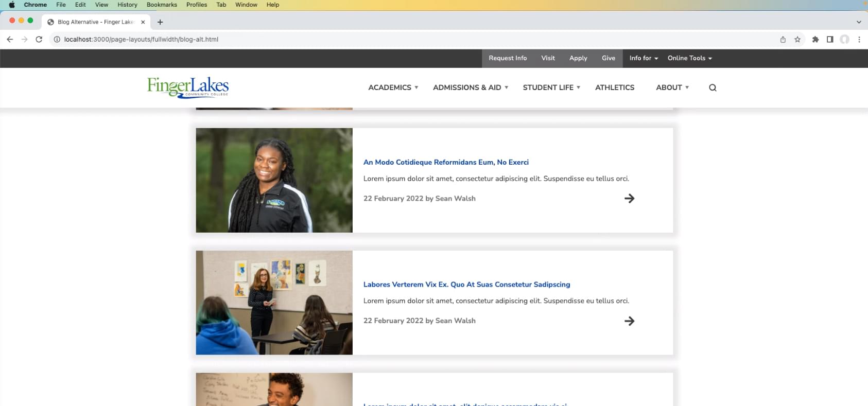Open the Chrome menu in menu bar

pos(36,5)
